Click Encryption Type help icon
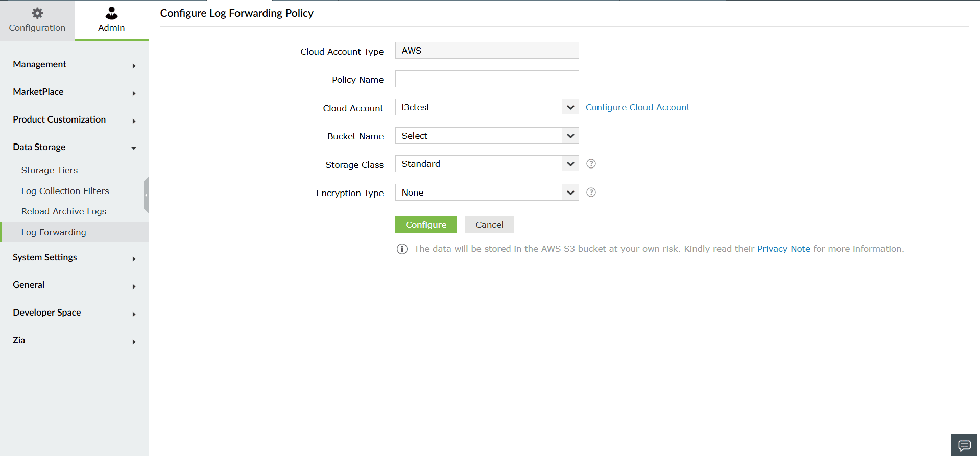Image resolution: width=980 pixels, height=456 pixels. tap(591, 193)
